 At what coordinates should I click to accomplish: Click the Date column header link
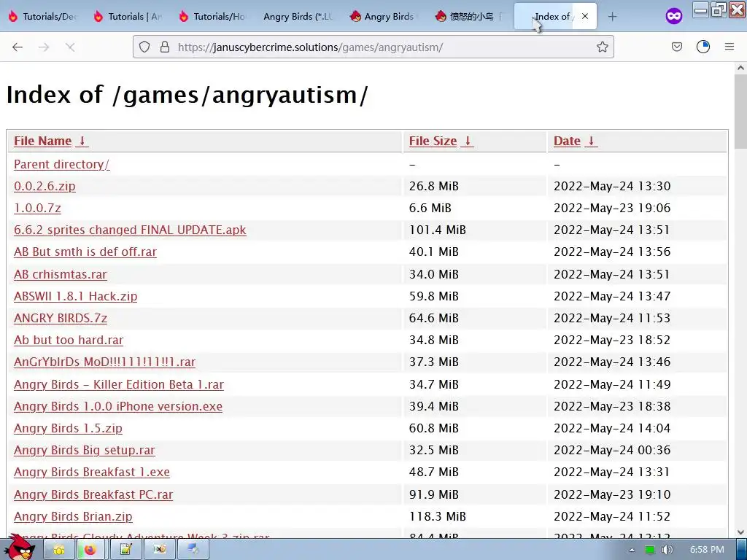click(x=567, y=141)
